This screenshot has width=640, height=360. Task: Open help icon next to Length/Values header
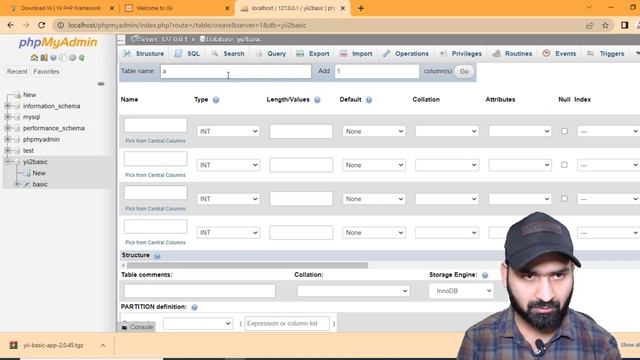(317, 100)
